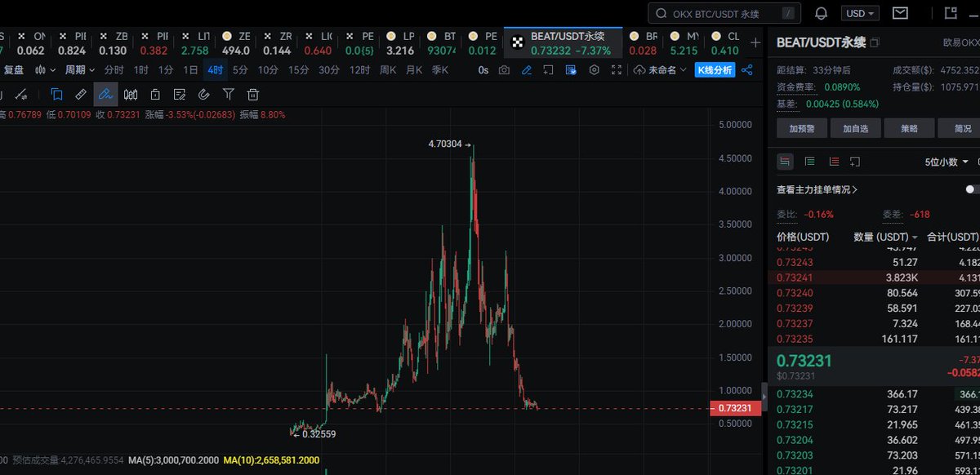Switch to the 分时 view
Screen dimensions: 980x475
114,70
